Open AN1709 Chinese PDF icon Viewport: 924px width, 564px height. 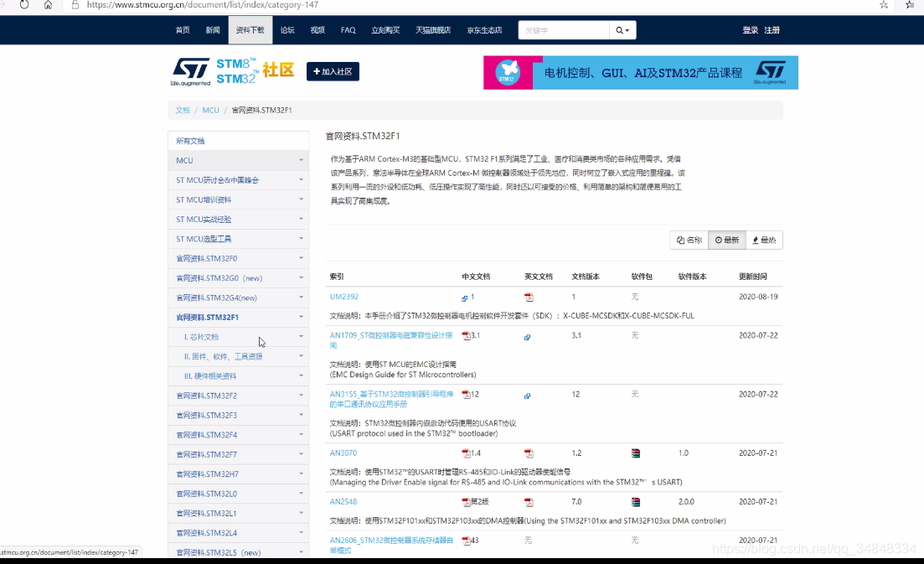(466, 336)
